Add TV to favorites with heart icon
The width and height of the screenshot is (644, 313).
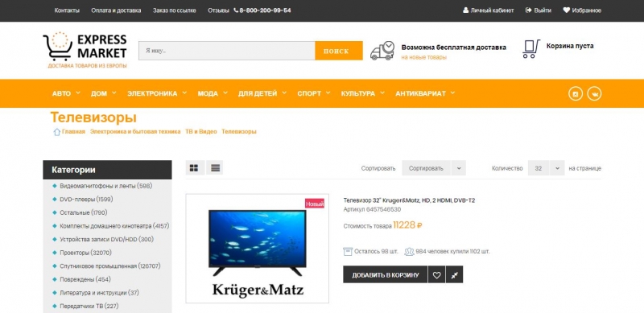point(436,275)
